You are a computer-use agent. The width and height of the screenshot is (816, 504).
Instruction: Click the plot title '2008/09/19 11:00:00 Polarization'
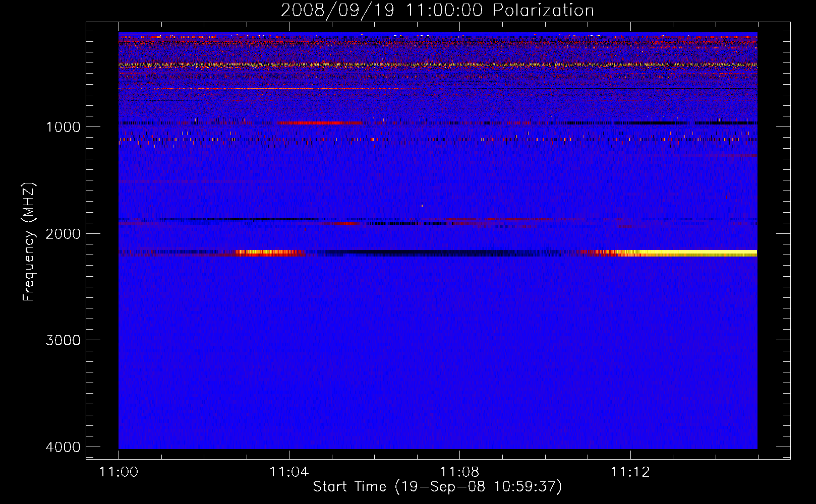point(437,10)
